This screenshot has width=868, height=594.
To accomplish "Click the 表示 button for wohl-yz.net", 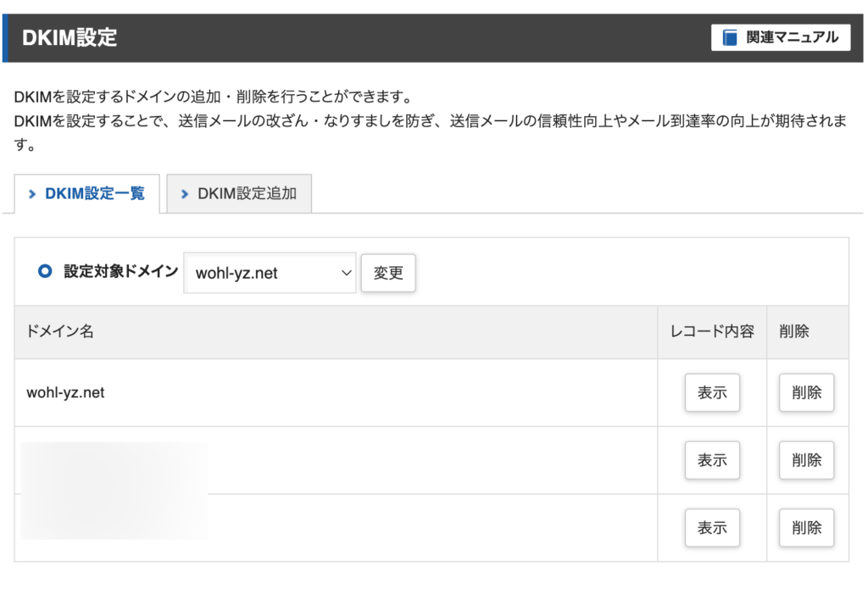I will coord(712,392).
